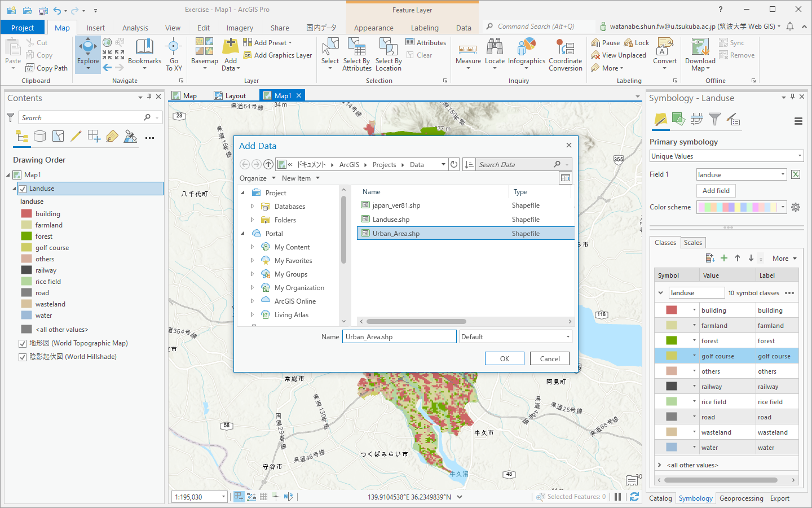Toggle World Topographic Map layer visibility

coord(23,343)
